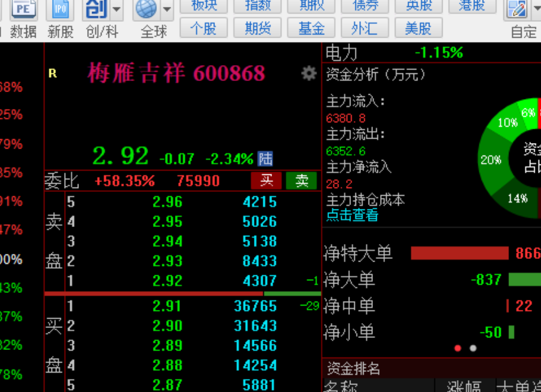Click the 主力流出 value 6352.6
541x392 pixels.
point(345,151)
